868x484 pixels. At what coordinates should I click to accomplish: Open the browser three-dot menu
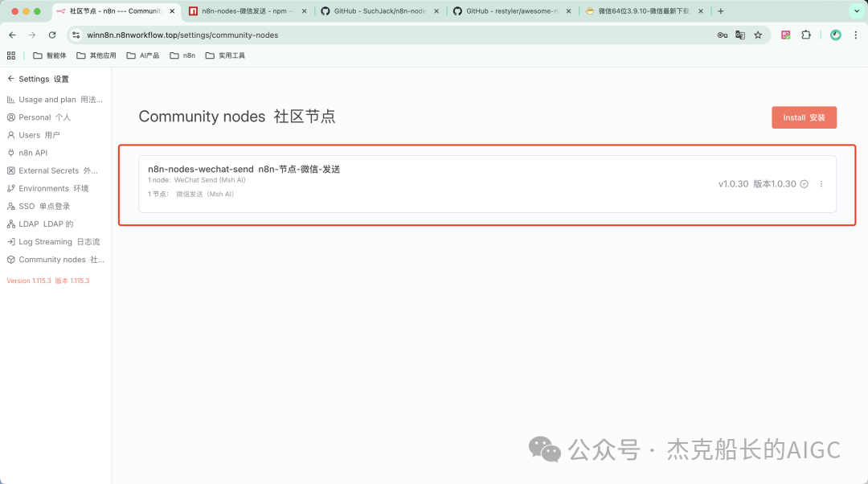point(856,35)
